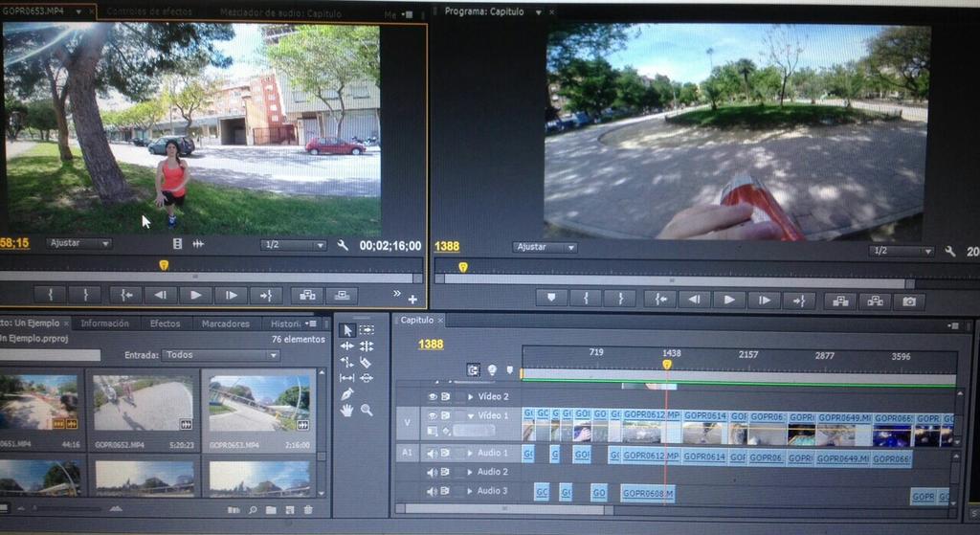
Task: Toggle sync lock on Audio 3
Action: pyautogui.click(x=446, y=492)
